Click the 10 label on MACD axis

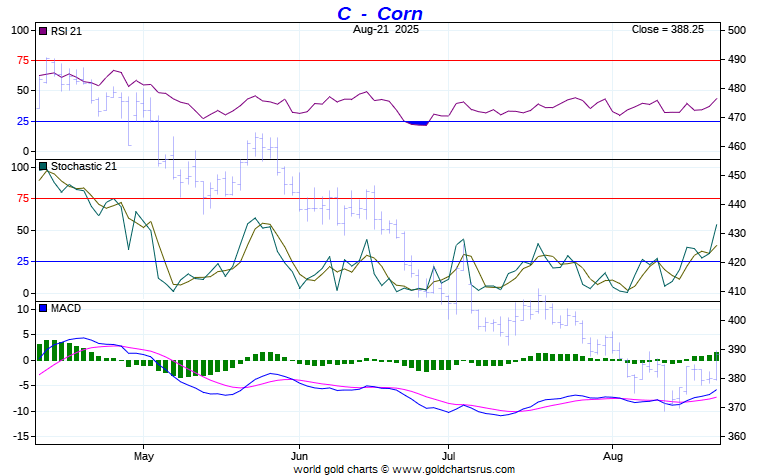click(x=23, y=309)
